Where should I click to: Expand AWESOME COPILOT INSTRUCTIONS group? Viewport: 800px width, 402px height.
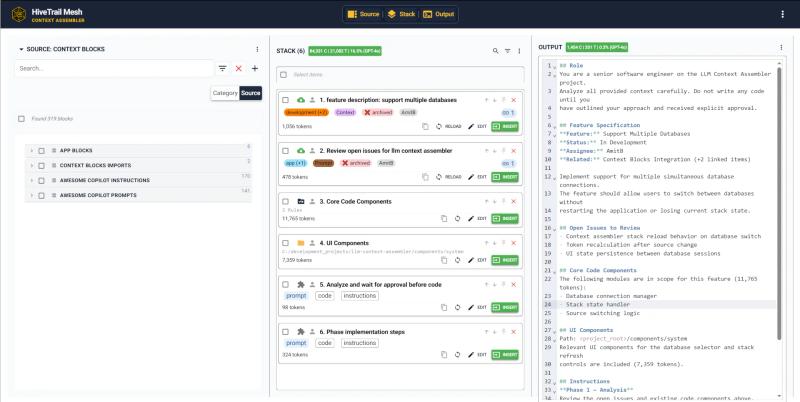31,181
